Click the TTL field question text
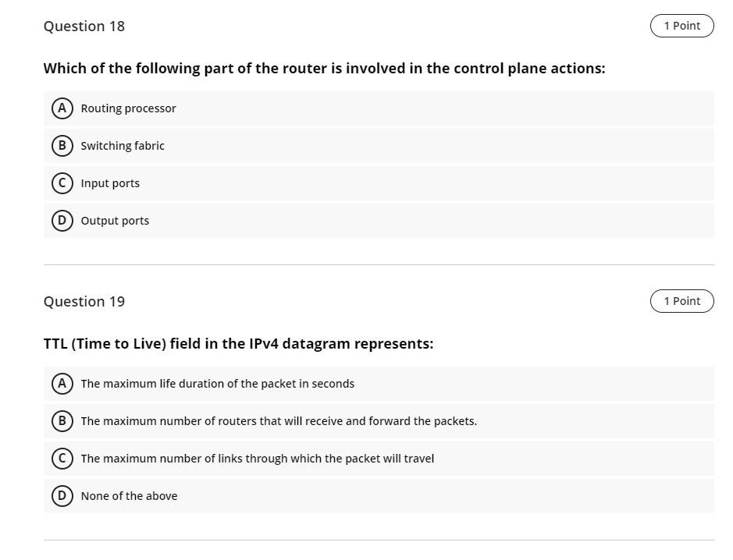The width and height of the screenshot is (733, 560). click(238, 343)
